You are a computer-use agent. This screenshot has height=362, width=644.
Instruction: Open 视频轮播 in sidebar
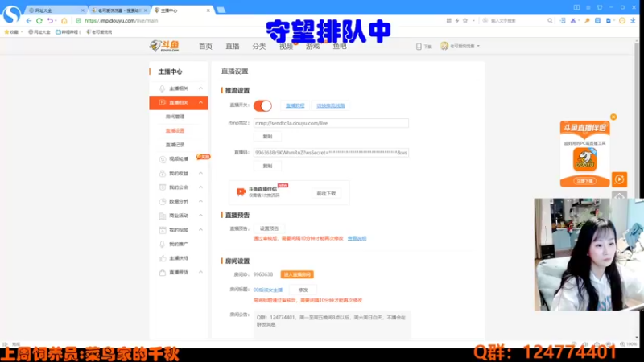179,158
